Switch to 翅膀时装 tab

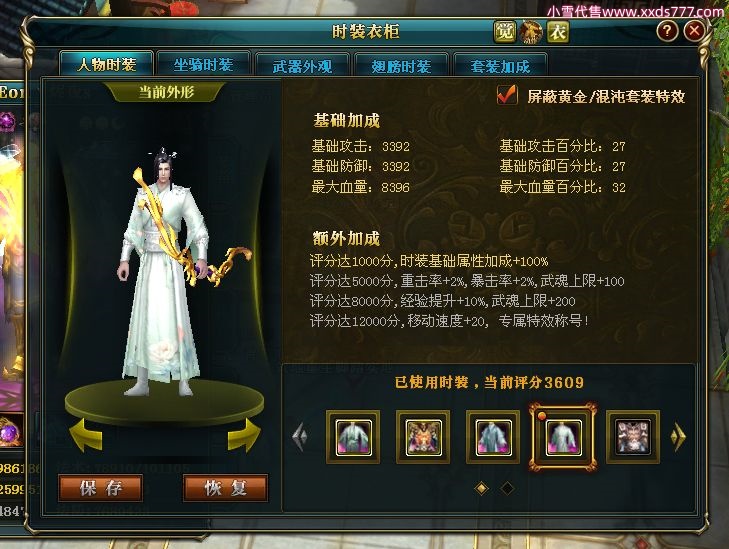[401, 66]
